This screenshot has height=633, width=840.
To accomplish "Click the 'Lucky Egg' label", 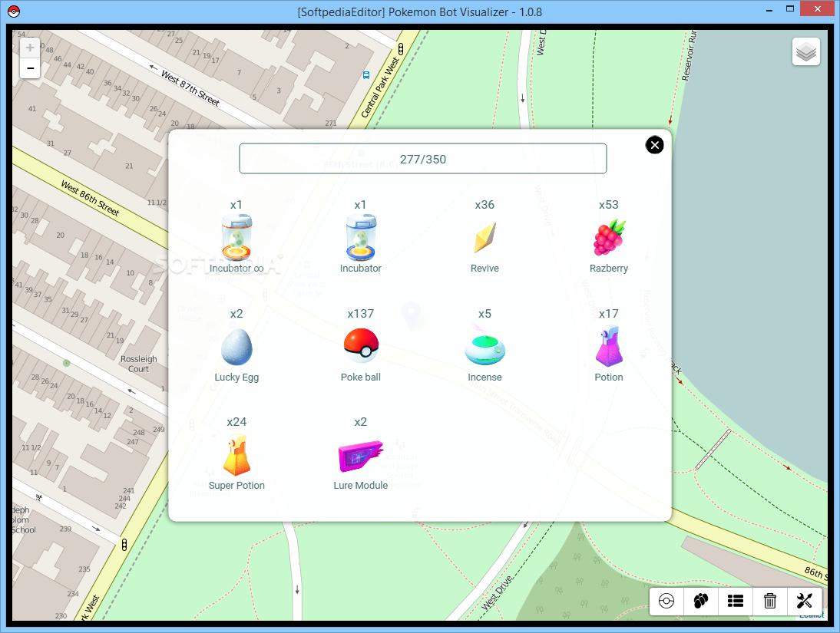I will click(x=236, y=377).
